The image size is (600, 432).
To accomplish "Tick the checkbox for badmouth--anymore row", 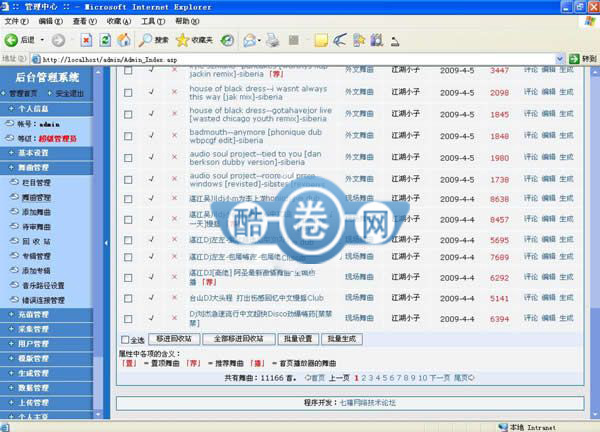I will [x=128, y=136].
